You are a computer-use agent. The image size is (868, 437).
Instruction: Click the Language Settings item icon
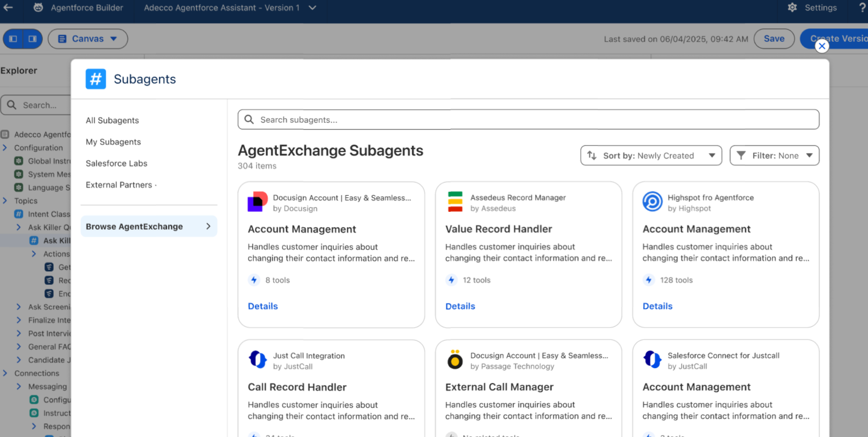(x=18, y=187)
